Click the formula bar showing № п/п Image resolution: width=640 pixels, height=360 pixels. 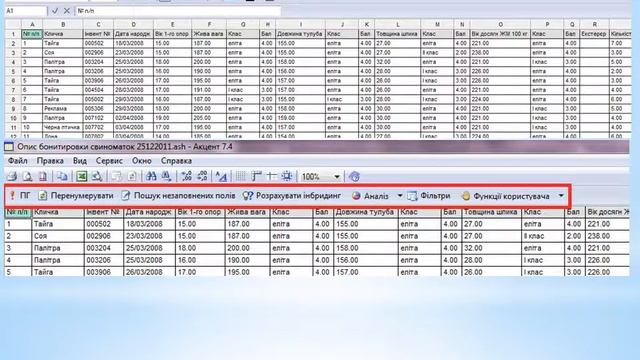(x=178, y=11)
